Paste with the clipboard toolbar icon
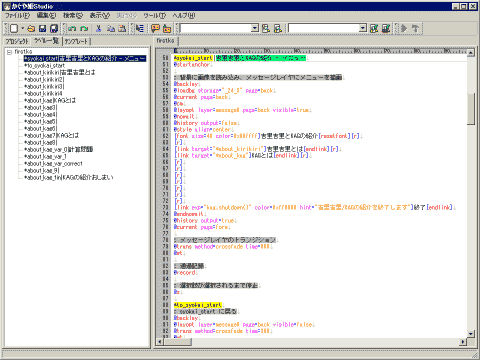The image size is (480, 360). pos(122,29)
